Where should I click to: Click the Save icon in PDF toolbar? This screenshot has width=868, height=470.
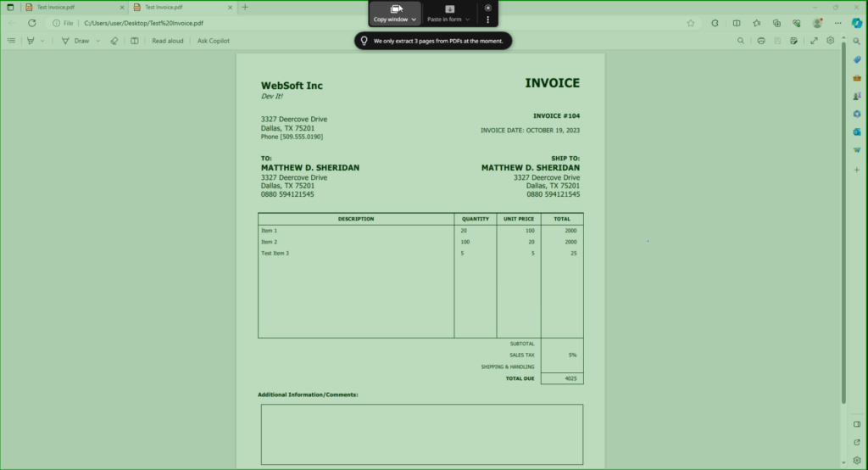(x=777, y=41)
